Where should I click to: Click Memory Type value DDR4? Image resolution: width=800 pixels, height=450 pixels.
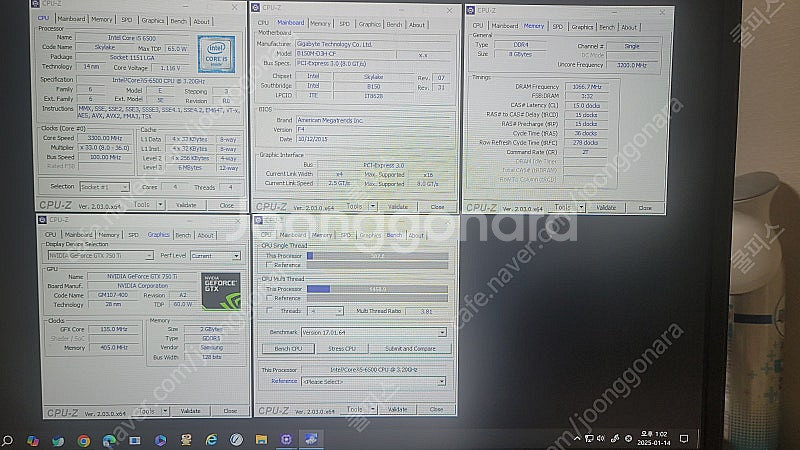(521, 45)
